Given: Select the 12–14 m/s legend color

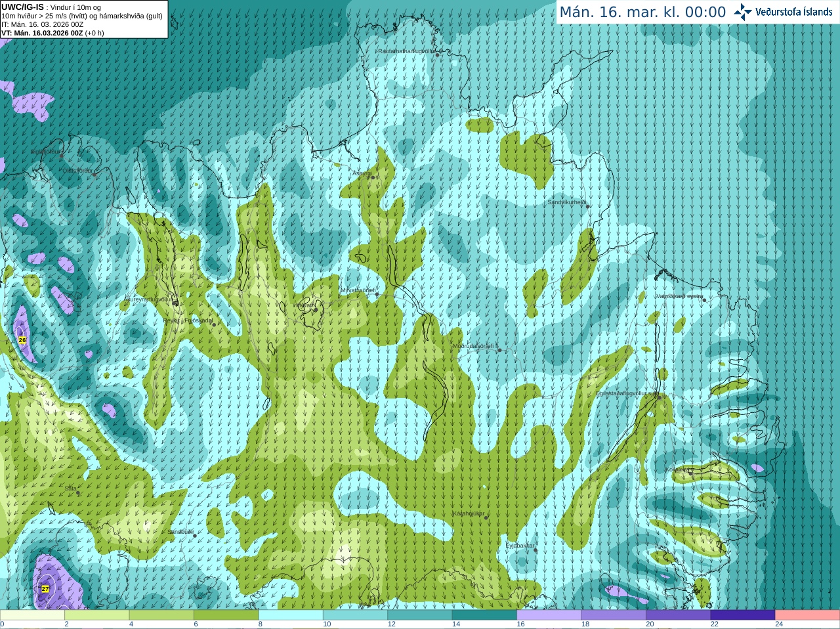Looking at the screenshot, I should point(420,615).
